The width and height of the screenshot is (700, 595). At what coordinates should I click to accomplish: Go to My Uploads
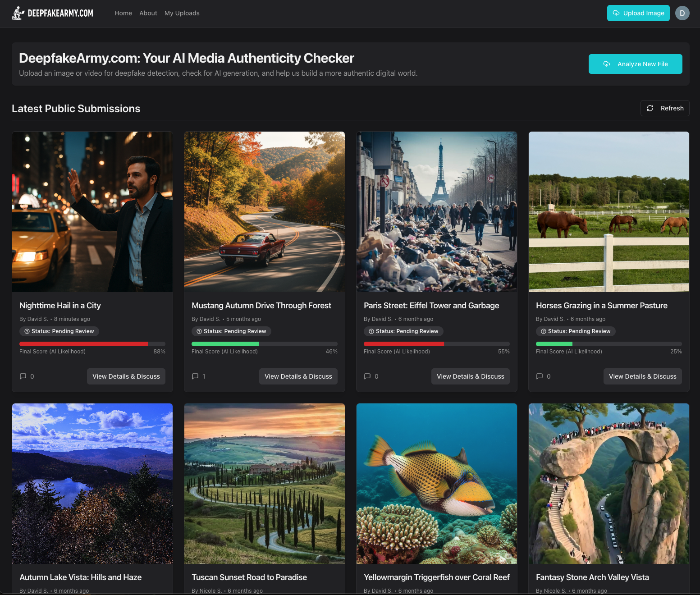tap(182, 13)
